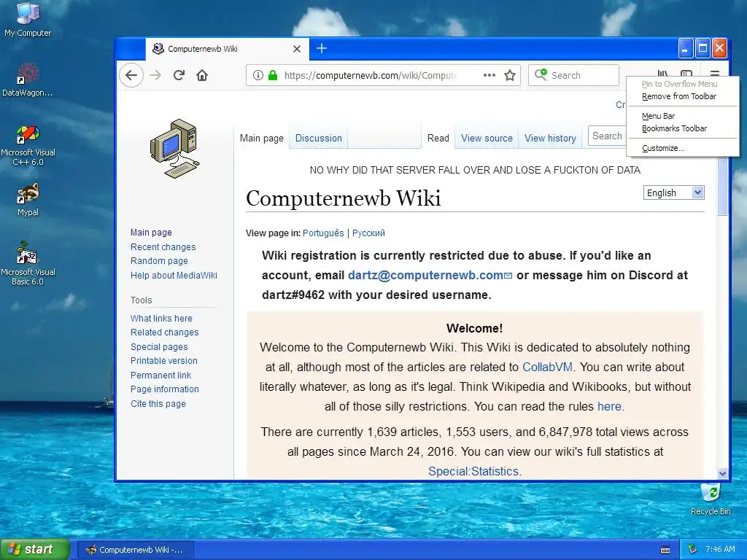This screenshot has width=747, height=560.
Task: Select the Recycle Bin icon
Action: pos(711,499)
